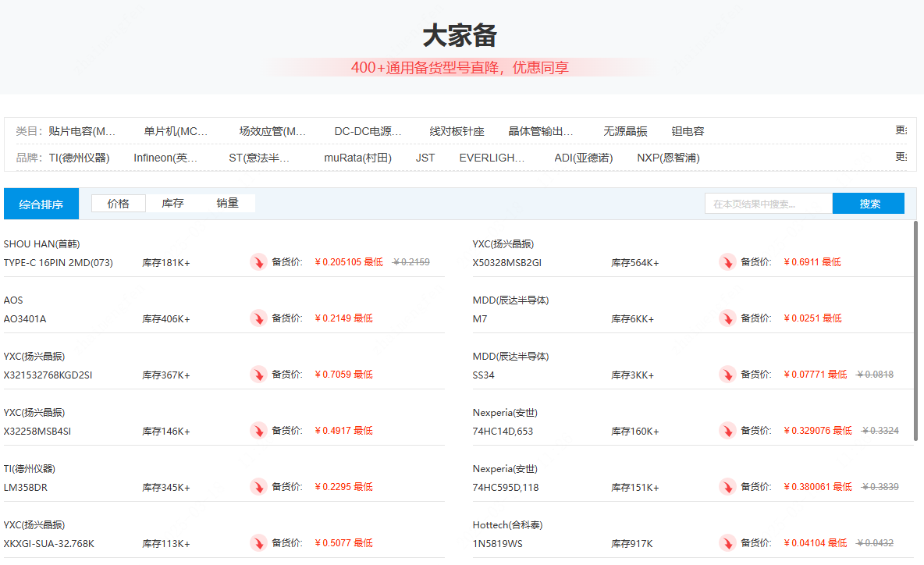Sort results by 库存
Screen dimensions: 924x565
(172, 204)
